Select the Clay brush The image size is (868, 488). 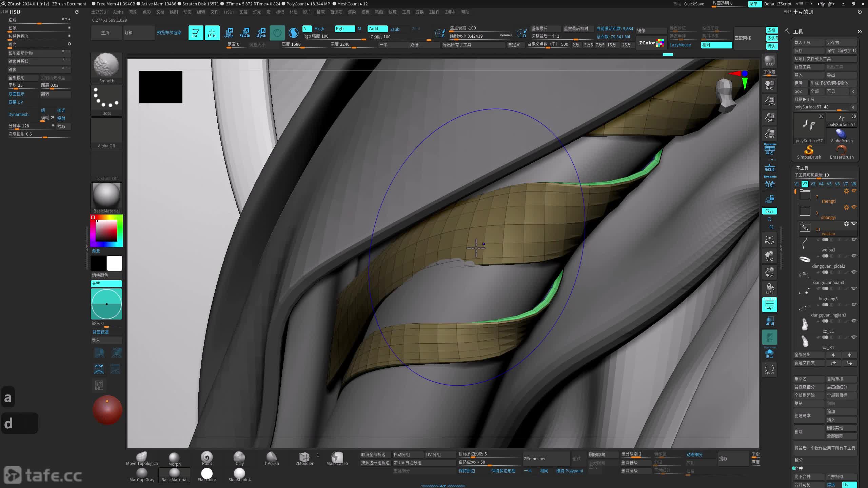pos(239,459)
